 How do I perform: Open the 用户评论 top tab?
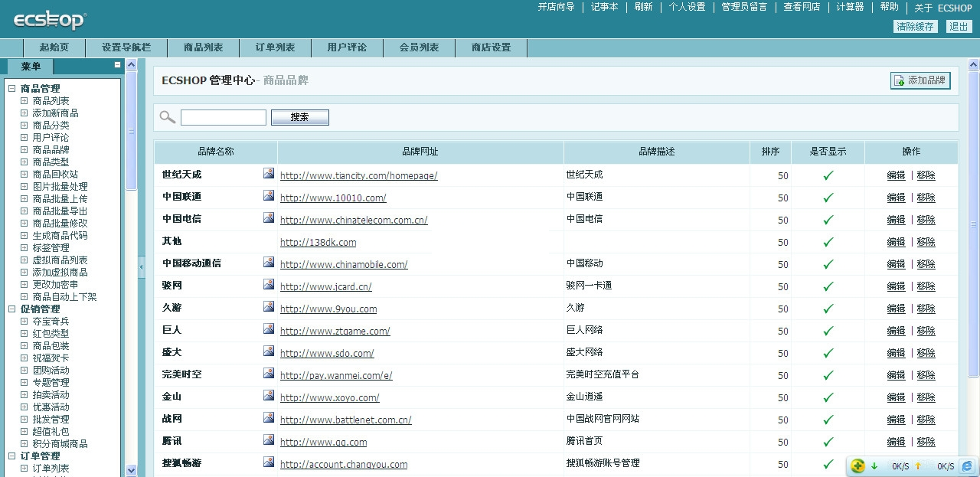pos(348,47)
